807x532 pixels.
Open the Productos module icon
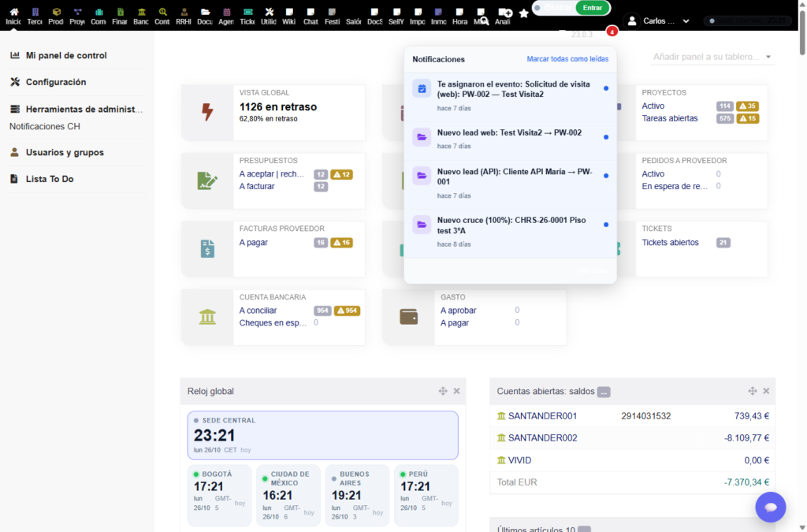(56, 12)
